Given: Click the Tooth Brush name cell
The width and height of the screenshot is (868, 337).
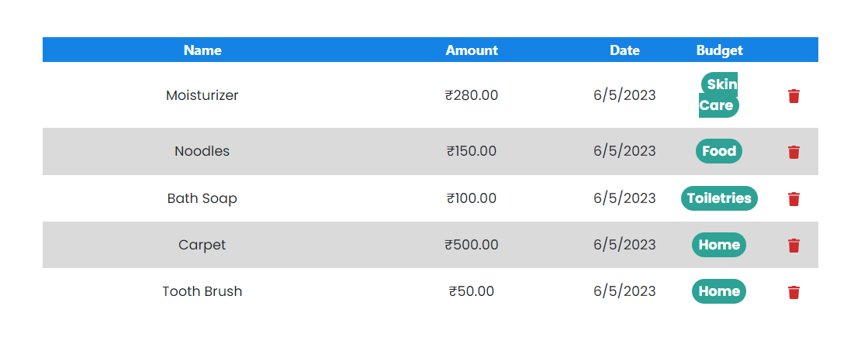Looking at the screenshot, I should pyautogui.click(x=202, y=291).
